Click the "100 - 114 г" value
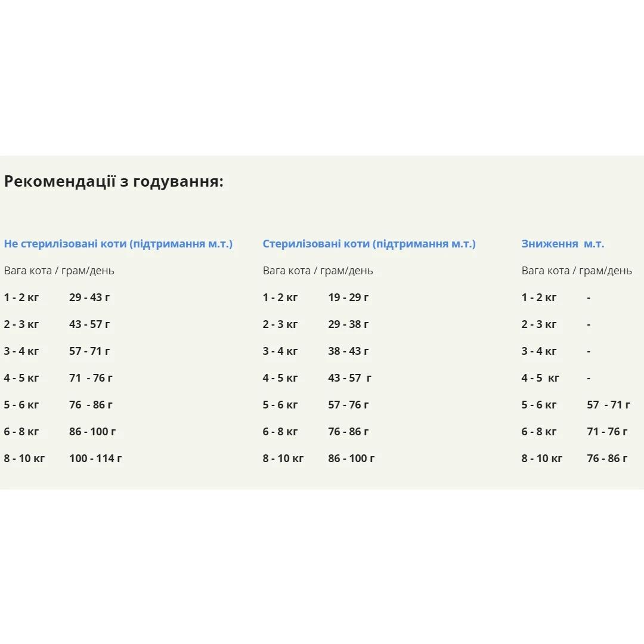 95,459
